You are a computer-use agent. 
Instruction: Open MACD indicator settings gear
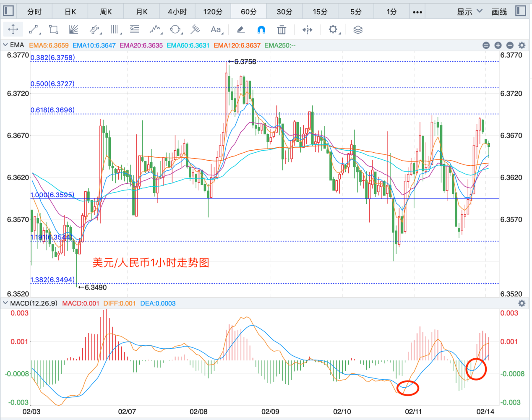coord(522,303)
